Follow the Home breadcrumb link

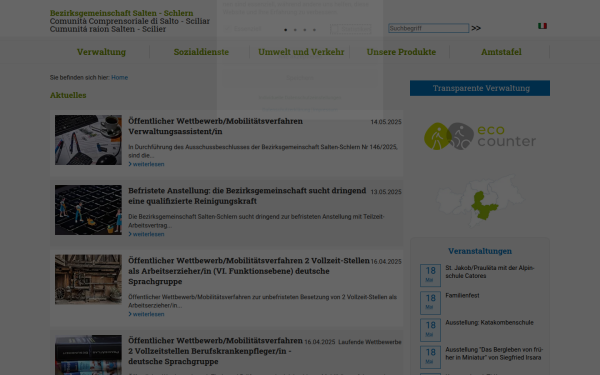119,77
